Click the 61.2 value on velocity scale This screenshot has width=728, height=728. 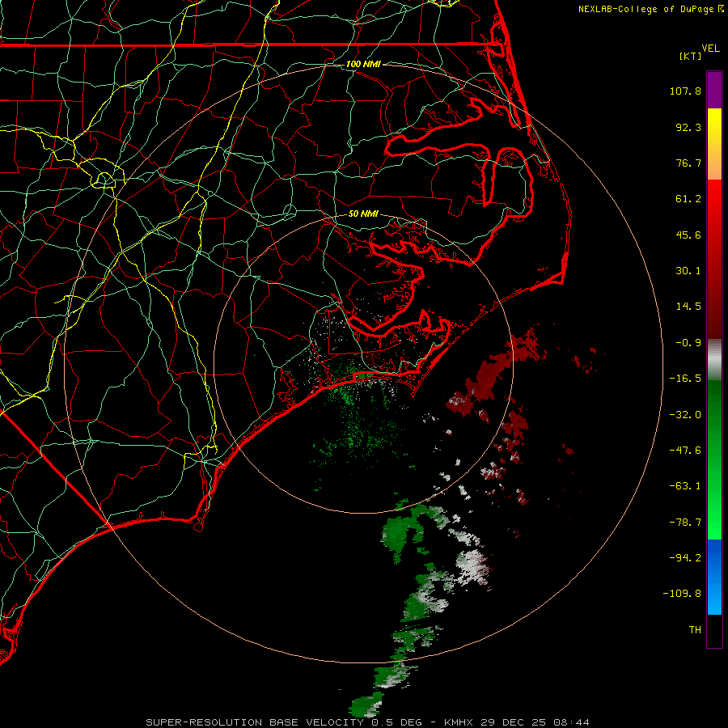click(688, 199)
